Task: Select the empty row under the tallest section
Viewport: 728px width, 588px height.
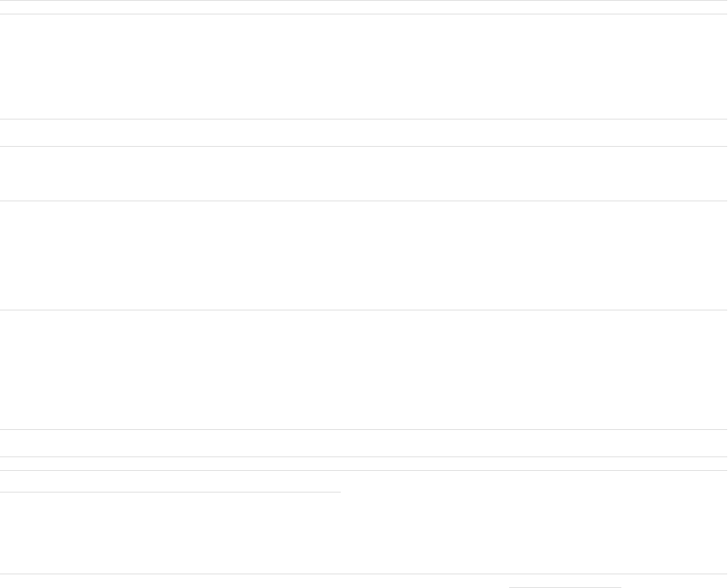Action: coord(363,443)
